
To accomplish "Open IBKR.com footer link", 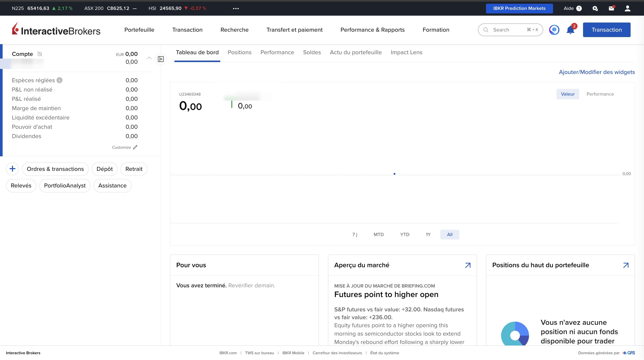I will (x=228, y=353).
